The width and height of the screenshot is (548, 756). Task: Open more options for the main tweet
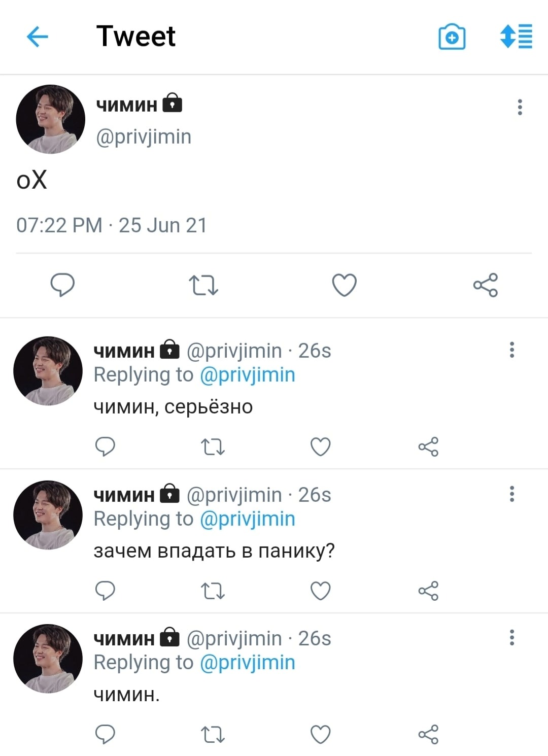520,107
